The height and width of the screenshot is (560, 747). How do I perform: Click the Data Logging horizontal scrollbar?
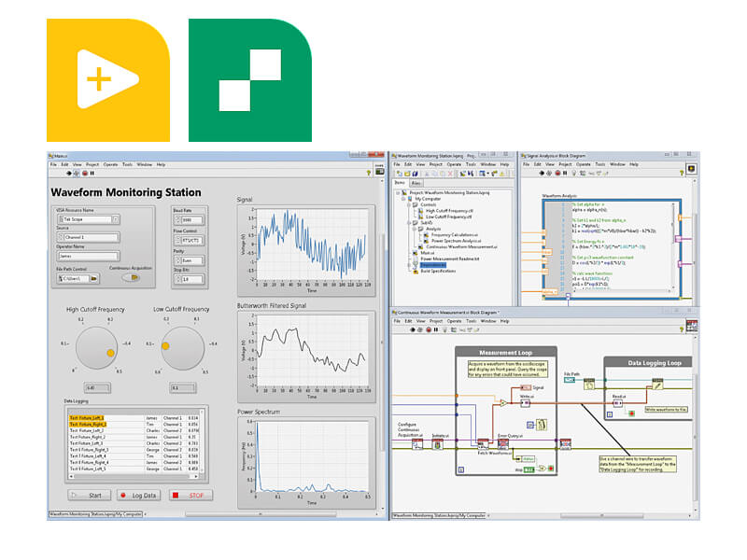click(x=134, y=476)
